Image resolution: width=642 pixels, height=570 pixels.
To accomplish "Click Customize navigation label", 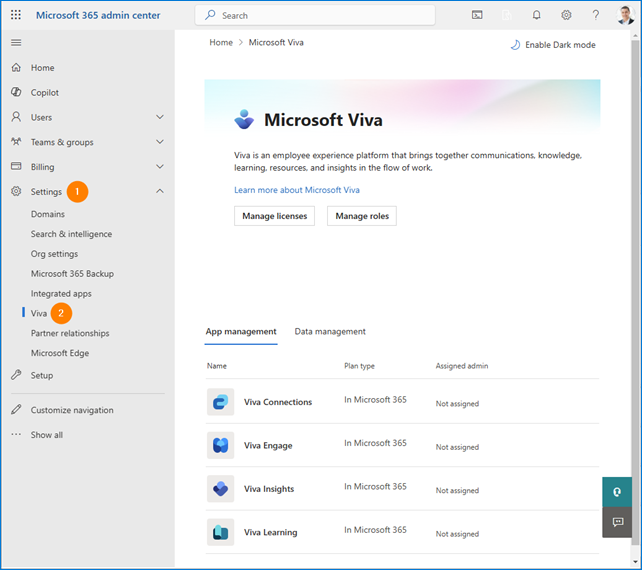I will [x=72, y=410].
